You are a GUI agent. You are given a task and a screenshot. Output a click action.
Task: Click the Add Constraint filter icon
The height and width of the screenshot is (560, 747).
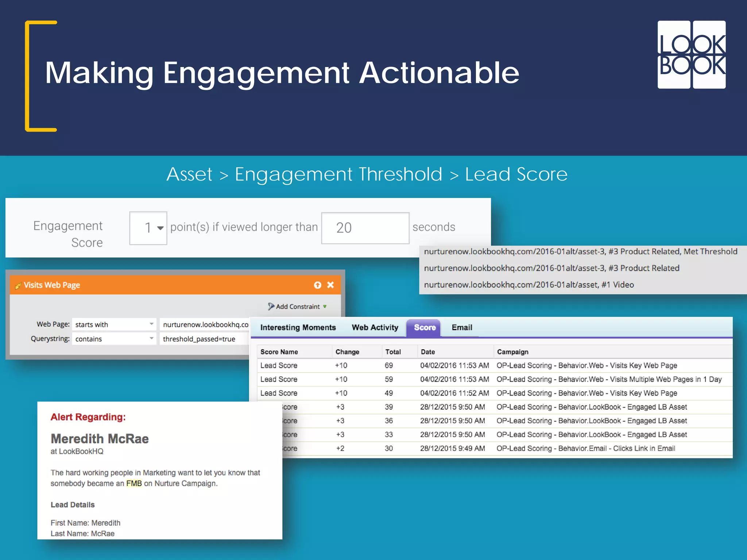point(271,307)
